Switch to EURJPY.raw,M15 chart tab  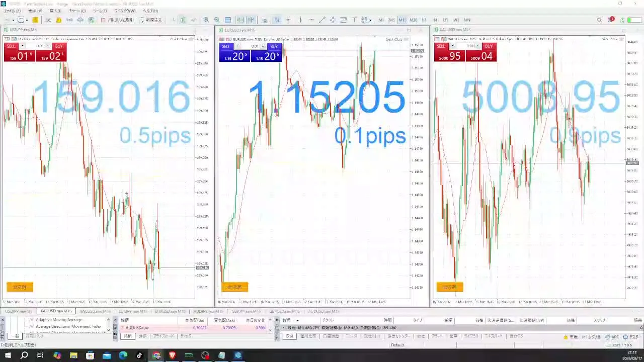(x=132, y=311)
